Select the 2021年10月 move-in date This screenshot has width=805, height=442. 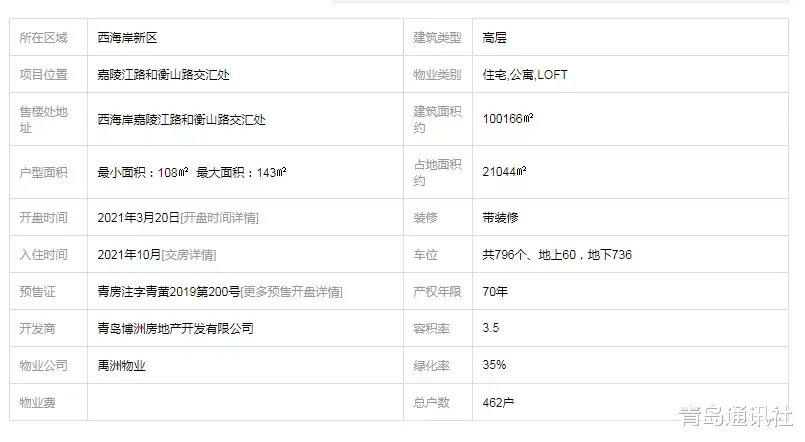pyautogui.click(x=129, y=255)
